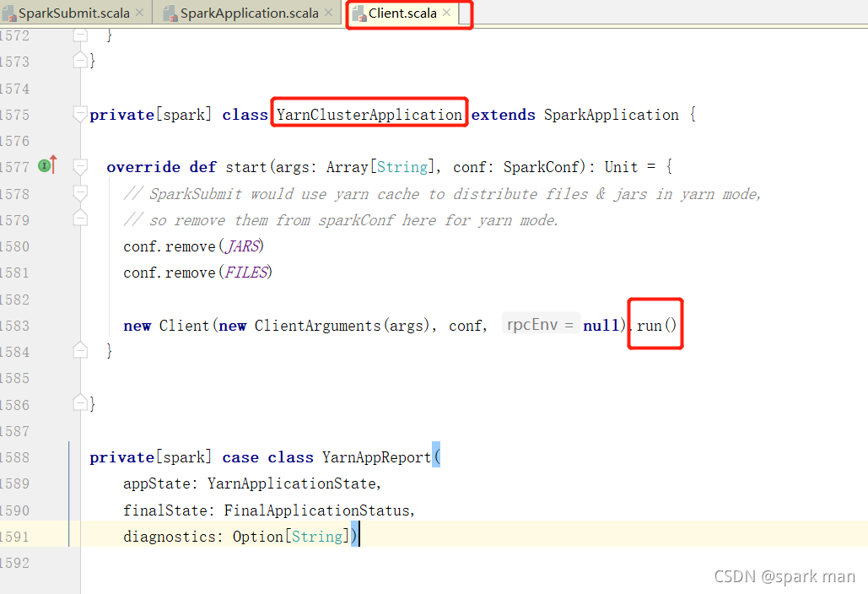Screen dimensions: 868x594
Task: Click FinalApplicationStatus type on line 1590
Action: 317,510
